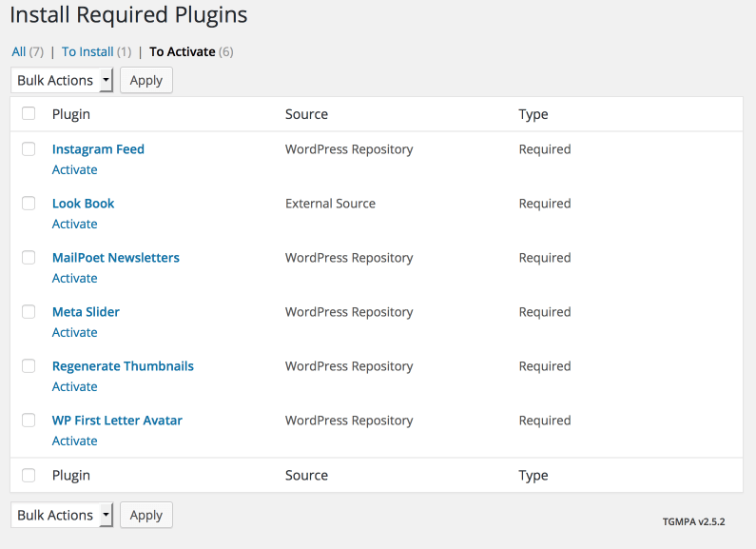756x549 pixels.
Task: Click the Source column label in footer
Action: (306, 475)
